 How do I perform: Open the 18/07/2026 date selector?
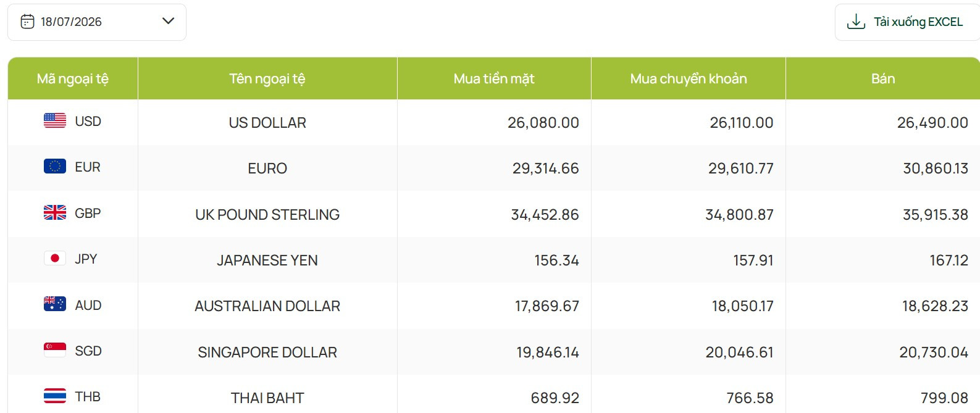(97, 22)
